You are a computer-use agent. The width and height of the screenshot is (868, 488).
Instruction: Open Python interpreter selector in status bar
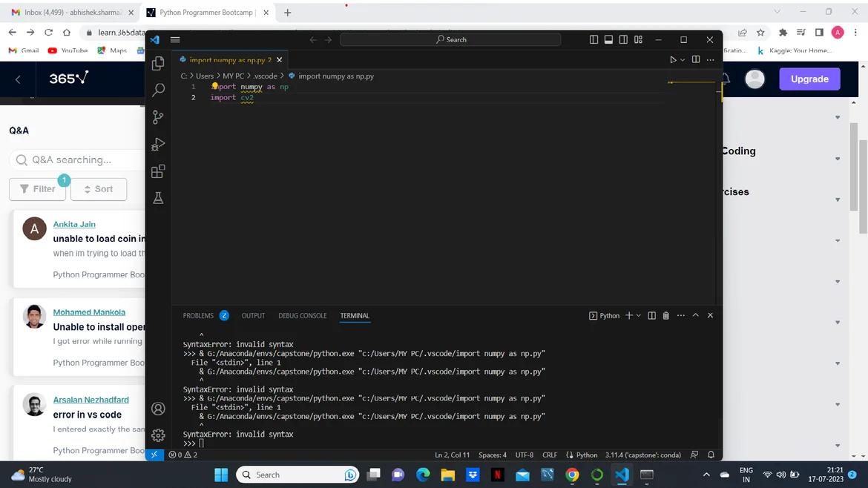pyautogui.click(x=642, y=455)
